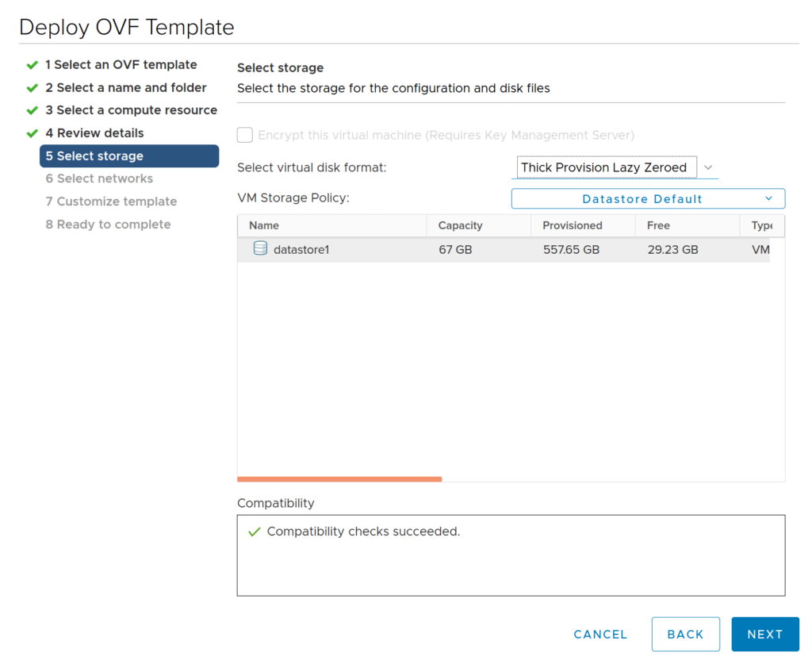
Task: Click the compatibility success check icon
Action: pos(254,532)
